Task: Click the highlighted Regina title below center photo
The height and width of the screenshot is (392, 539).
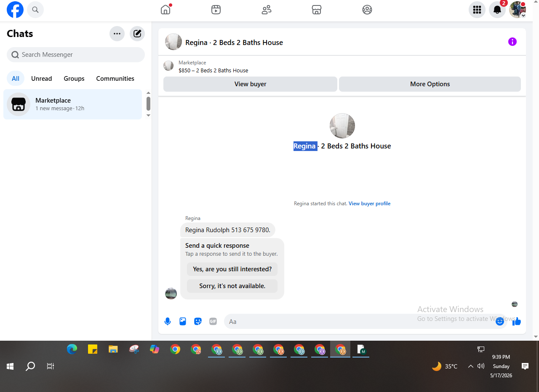Action: pyautogui.click(x=305, y=146)
